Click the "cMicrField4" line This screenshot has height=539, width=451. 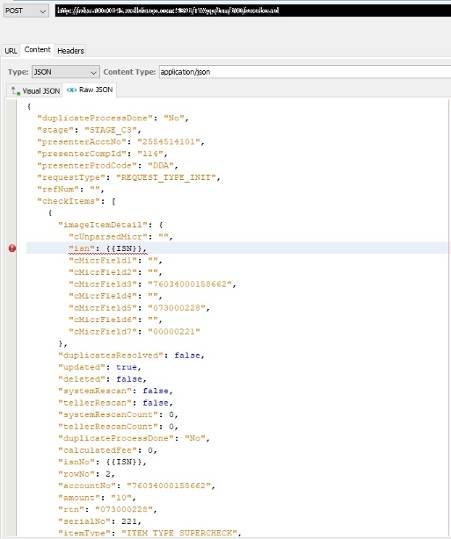tap(115, 296)
